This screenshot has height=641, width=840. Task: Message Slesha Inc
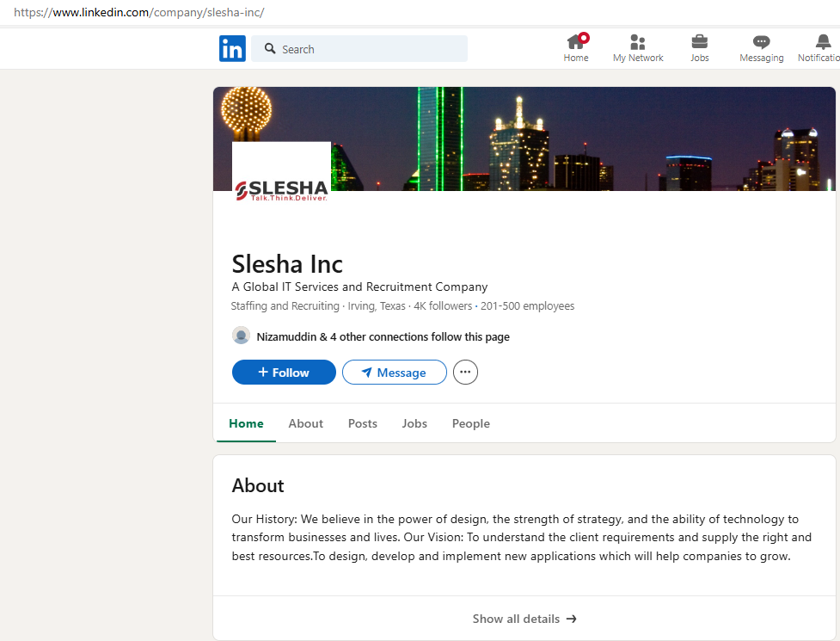click(394, 373)
